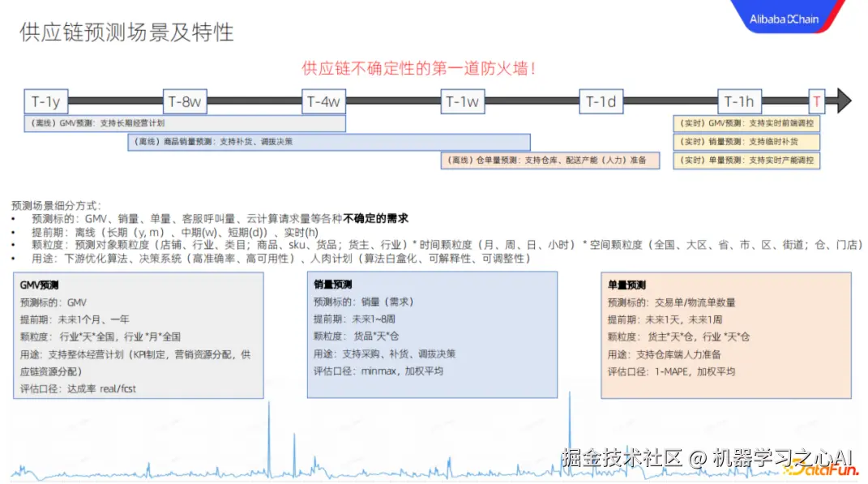
Task: Toggle the （实时）单量预测 label box
Action: (x=746, y=160)
